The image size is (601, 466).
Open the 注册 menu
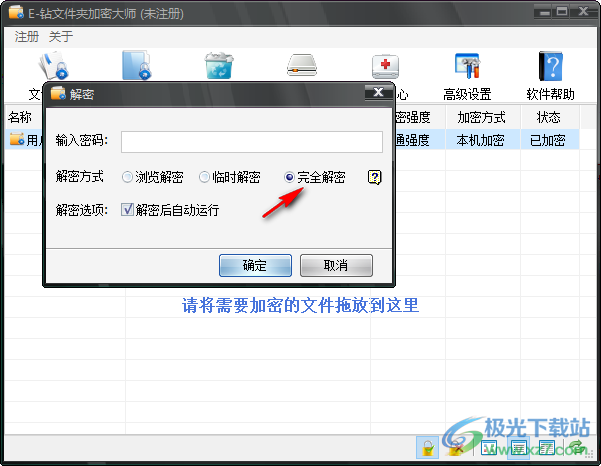click(27, 37)
